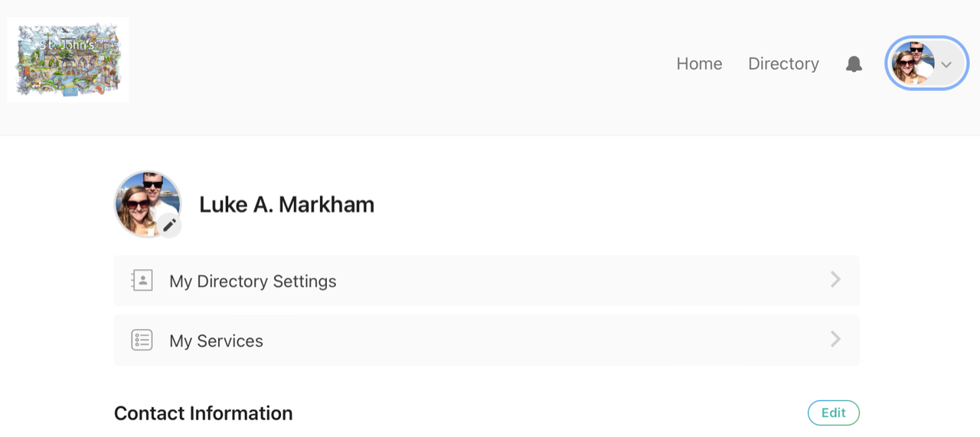
Task: Click the Contact Information section heading
Action: coord(203,413)
